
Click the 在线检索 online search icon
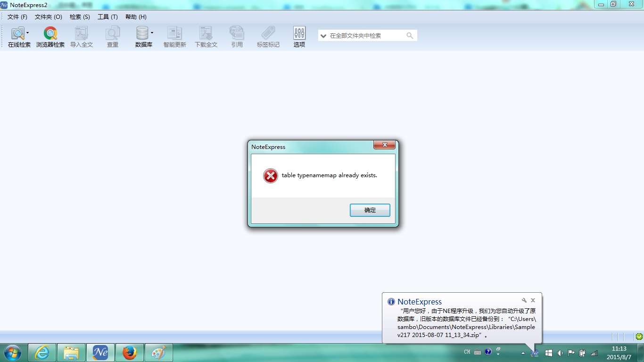pos(18,33)
